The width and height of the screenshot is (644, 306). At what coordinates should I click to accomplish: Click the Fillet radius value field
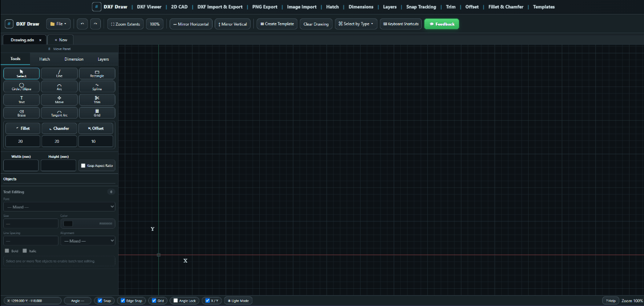pyautogui.click(x=23, y=141)
